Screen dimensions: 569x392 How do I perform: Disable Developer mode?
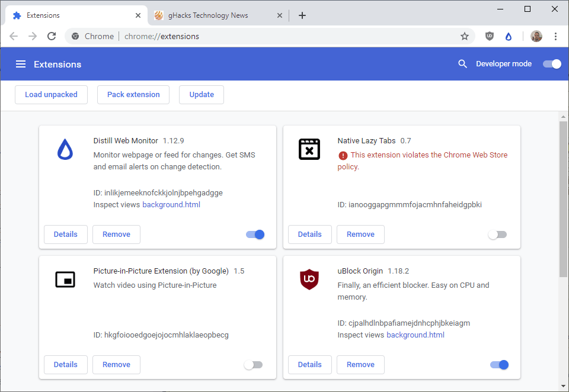(552, 63)
